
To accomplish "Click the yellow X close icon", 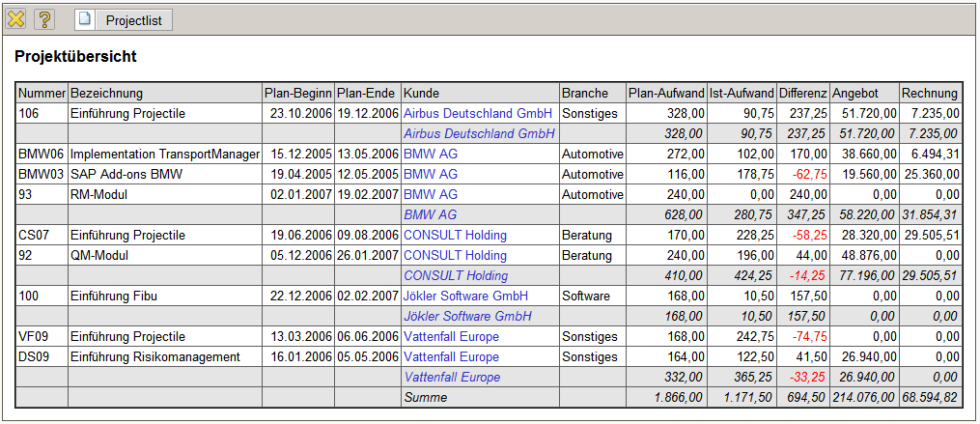I will click(x=16, y=19).
